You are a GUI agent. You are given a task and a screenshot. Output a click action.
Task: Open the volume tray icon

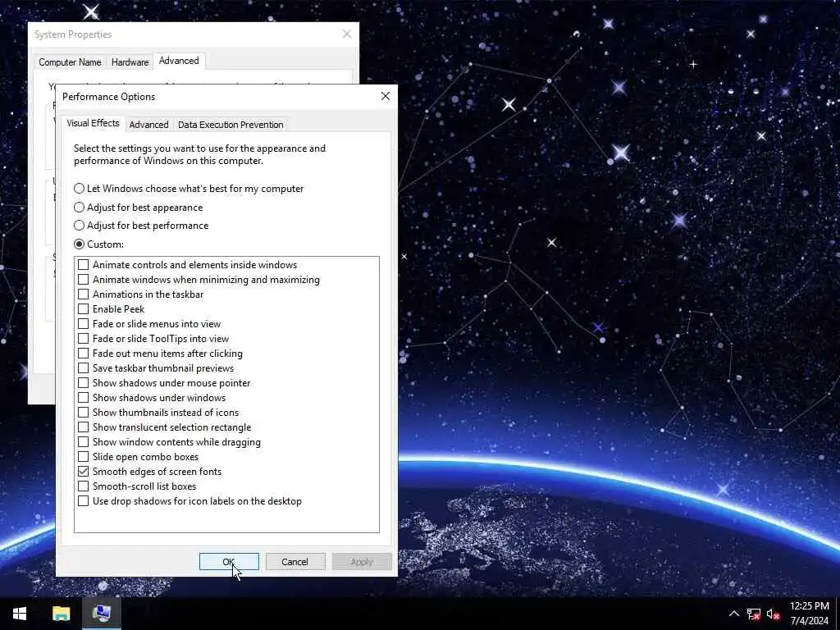[x=773, y=614]
